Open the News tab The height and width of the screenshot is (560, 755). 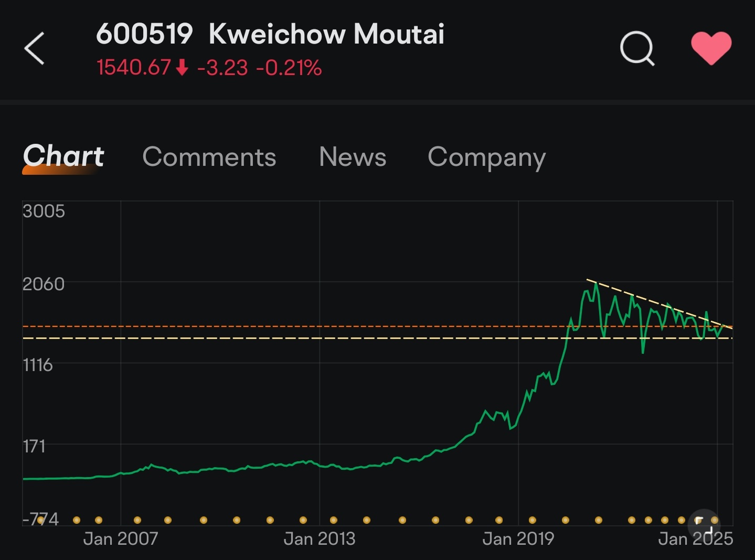pos(353,157)
